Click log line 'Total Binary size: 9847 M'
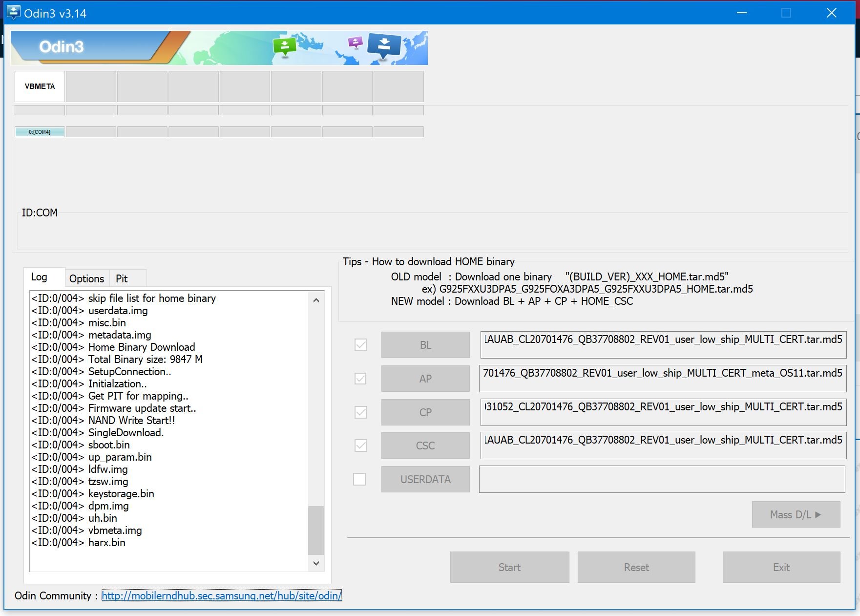This screenshot has width=860, height=616. (x=117, y=359)
